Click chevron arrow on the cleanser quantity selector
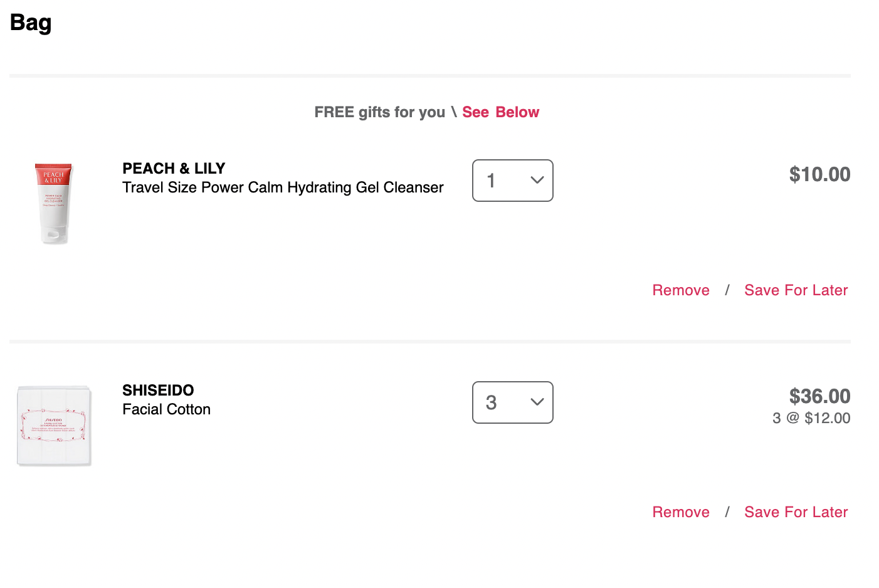 (x=537, y=180)
